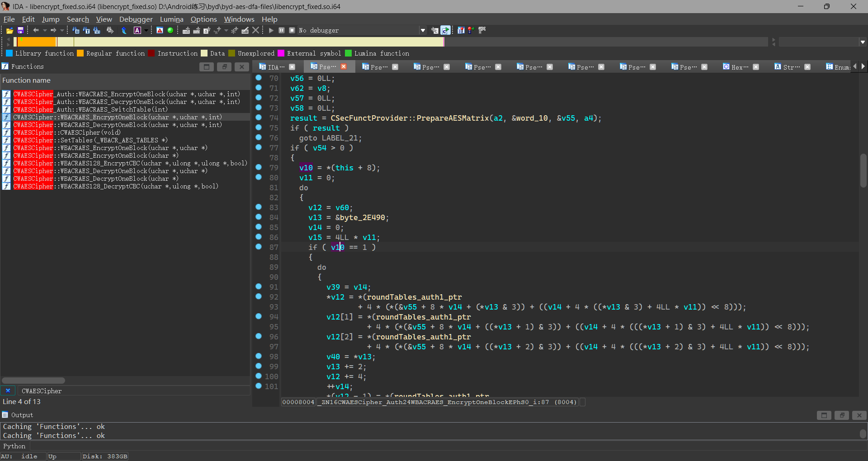This screenshot has height=461, width=868.
Task: Toggle breakpoint dot on line 70
Action: click(x=259, y=78)
